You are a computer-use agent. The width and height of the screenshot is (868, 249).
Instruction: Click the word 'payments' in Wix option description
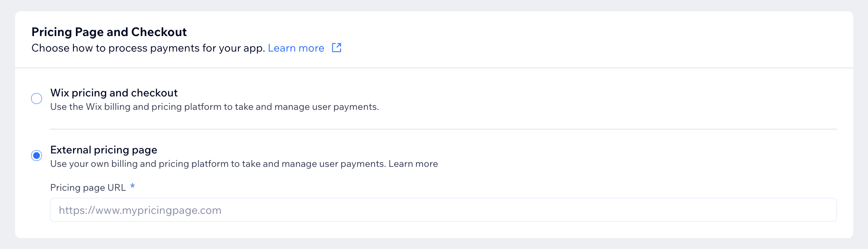(356, 107)
